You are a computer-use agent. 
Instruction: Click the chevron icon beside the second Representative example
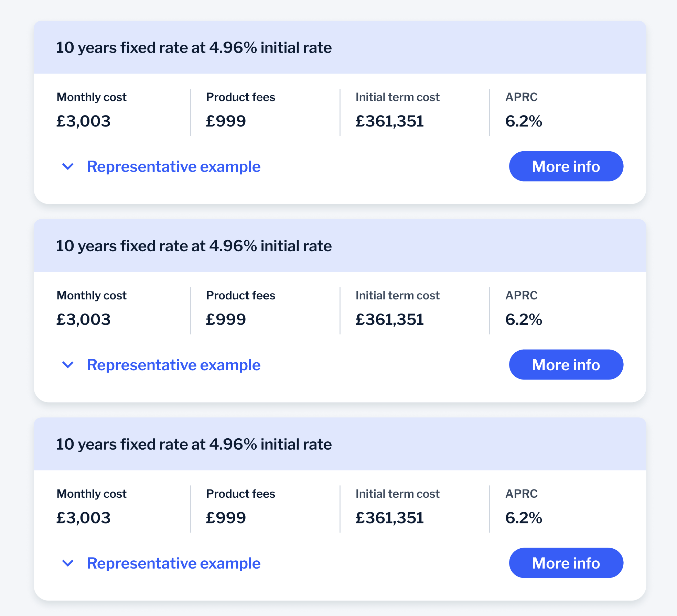coord(68,365)
